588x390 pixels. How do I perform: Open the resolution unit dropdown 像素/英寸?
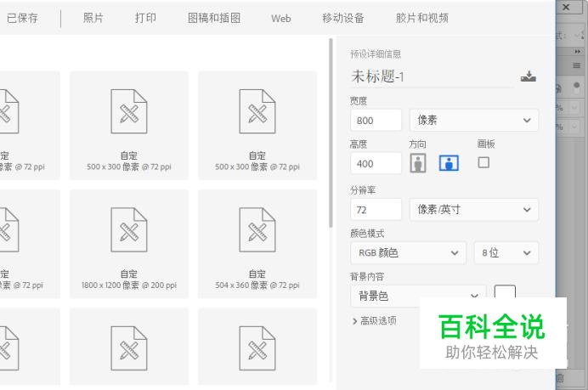point(474,210)
